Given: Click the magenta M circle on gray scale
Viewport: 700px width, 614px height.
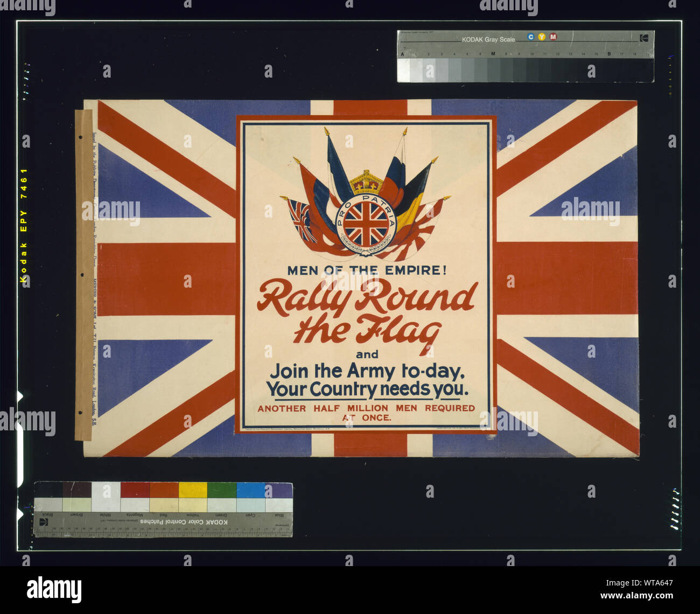Looking at the screenshot, I should pyautogui.click(x=553, y=37).
